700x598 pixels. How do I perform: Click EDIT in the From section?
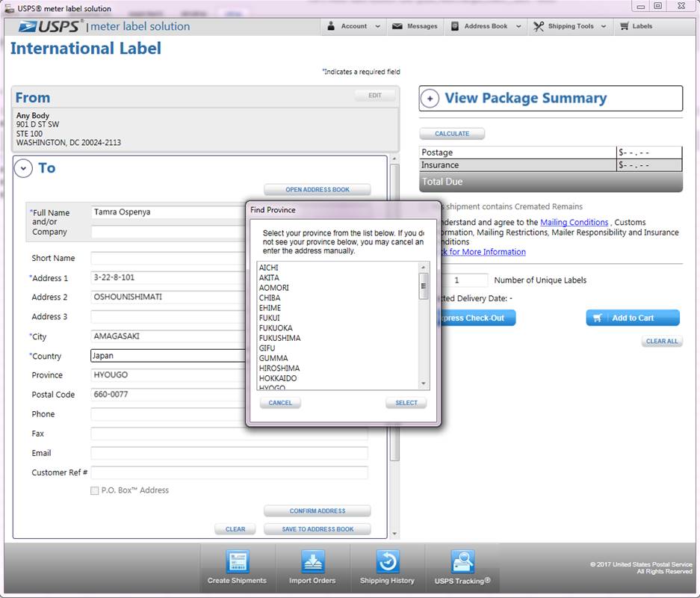(375, 95)
